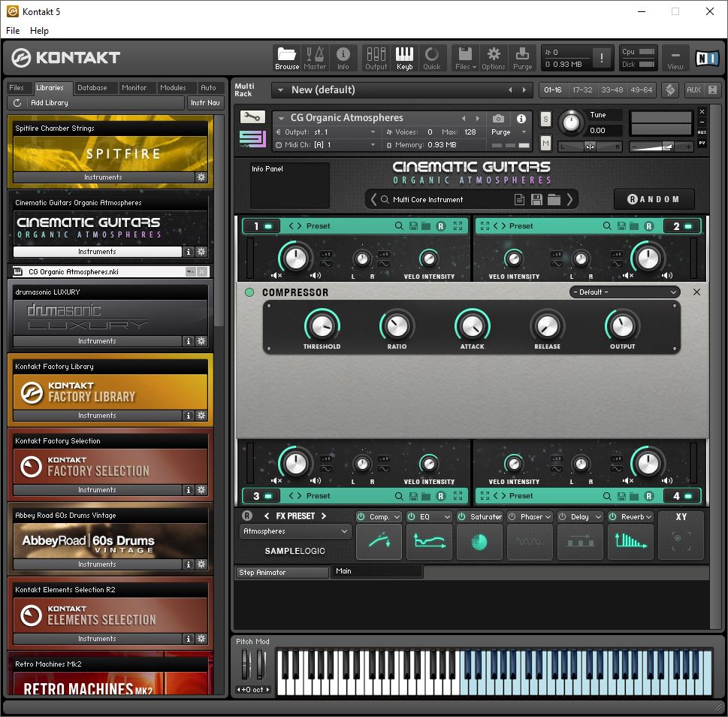Click the panic exclamation button

(x=602, y=58)
